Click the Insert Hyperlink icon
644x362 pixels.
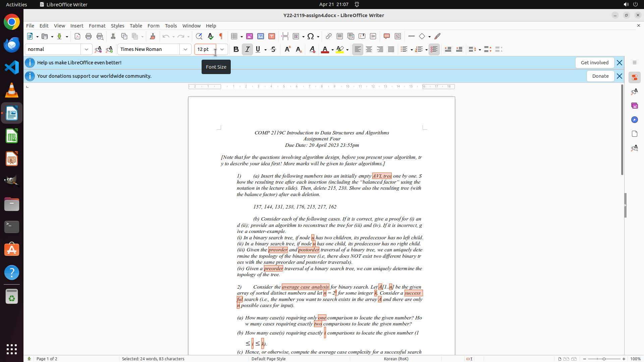click(x=329, y=36)
